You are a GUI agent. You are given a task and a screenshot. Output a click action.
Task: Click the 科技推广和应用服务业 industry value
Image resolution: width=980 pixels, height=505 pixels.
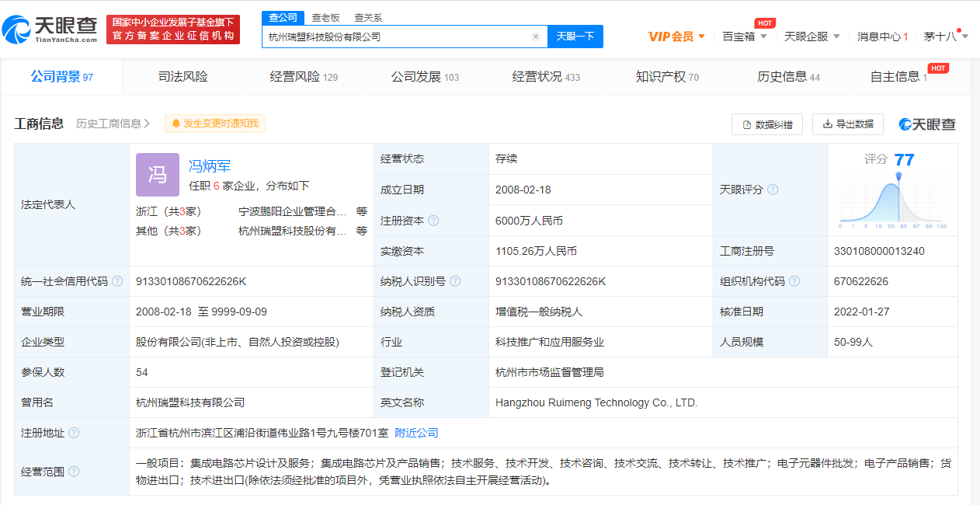(550, 342)
